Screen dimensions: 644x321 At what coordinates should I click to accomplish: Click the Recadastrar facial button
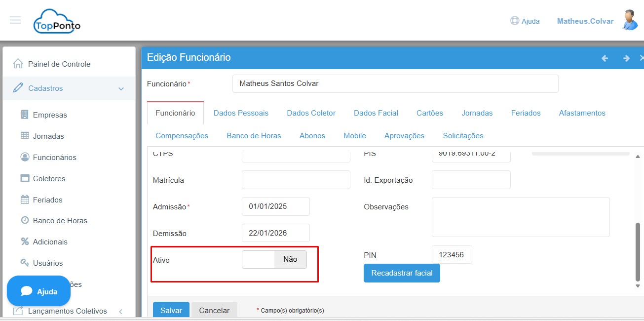(x=402, y=273)
